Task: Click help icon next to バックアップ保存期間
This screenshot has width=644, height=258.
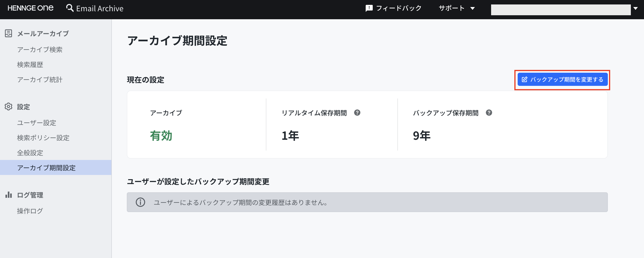Action: 489,113
